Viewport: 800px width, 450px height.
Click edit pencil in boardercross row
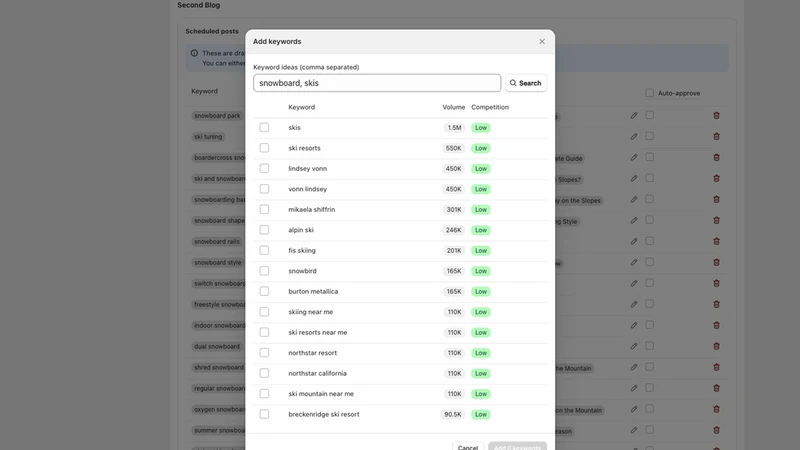coord(634,158)
